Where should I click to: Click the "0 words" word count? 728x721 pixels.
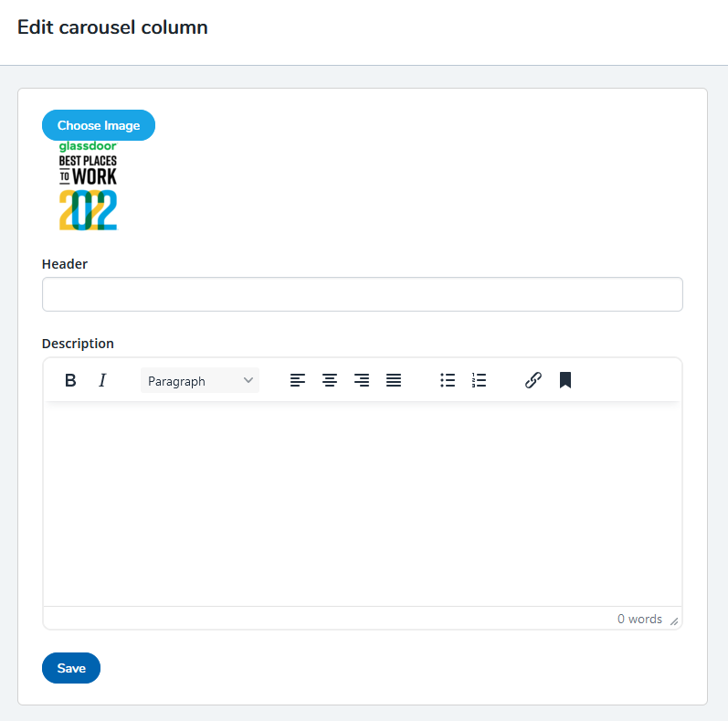(639, 619)
